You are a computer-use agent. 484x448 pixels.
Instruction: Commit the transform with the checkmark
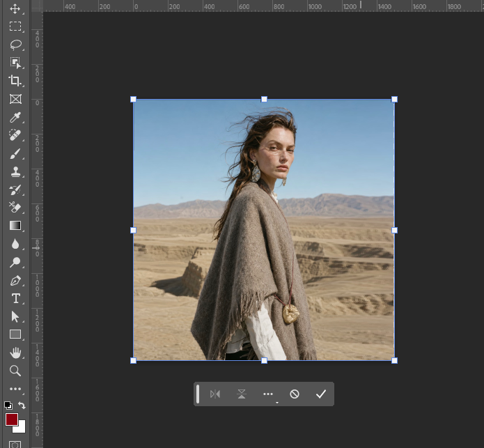[321, 394]
